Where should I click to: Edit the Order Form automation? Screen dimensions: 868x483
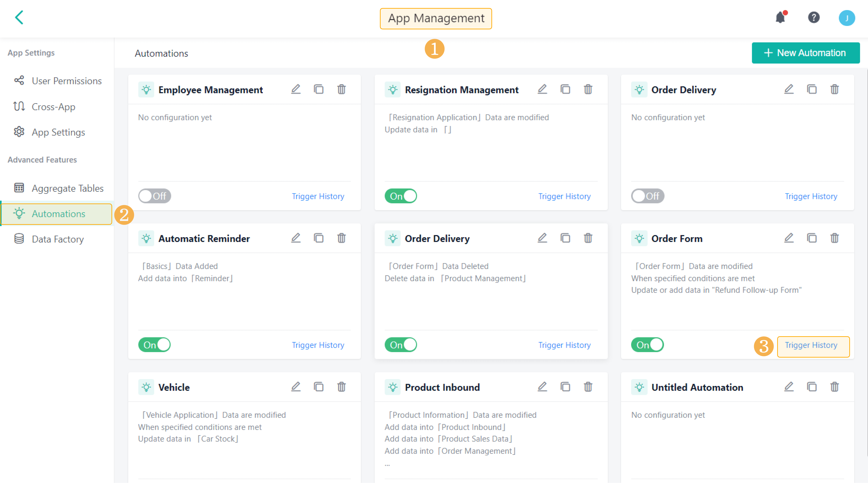(x=789, y=238)
